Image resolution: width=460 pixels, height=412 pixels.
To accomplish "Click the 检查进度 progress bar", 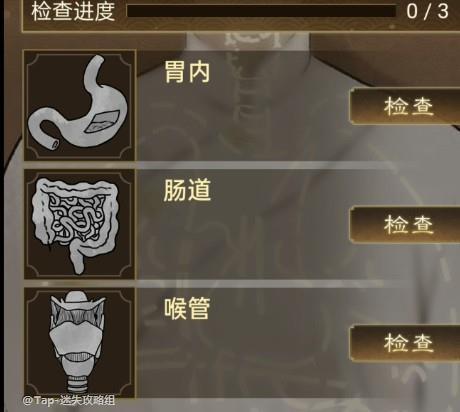I will (x=262, y=11).
